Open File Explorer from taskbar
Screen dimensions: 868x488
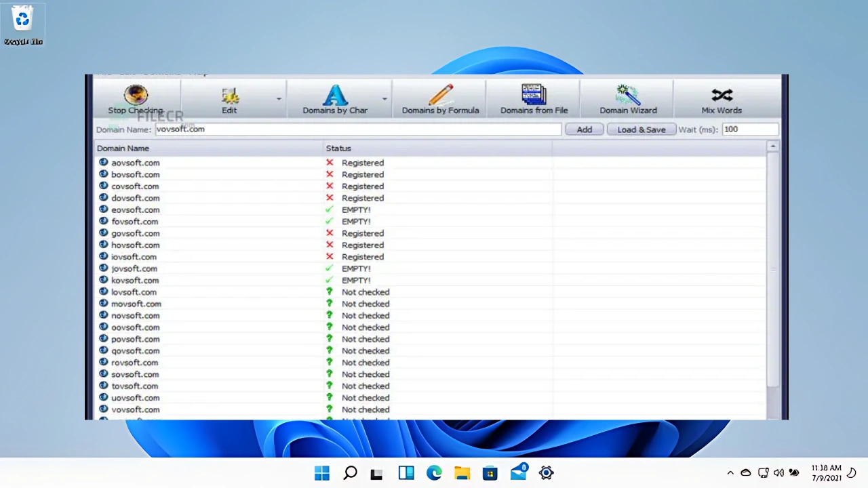462,473
